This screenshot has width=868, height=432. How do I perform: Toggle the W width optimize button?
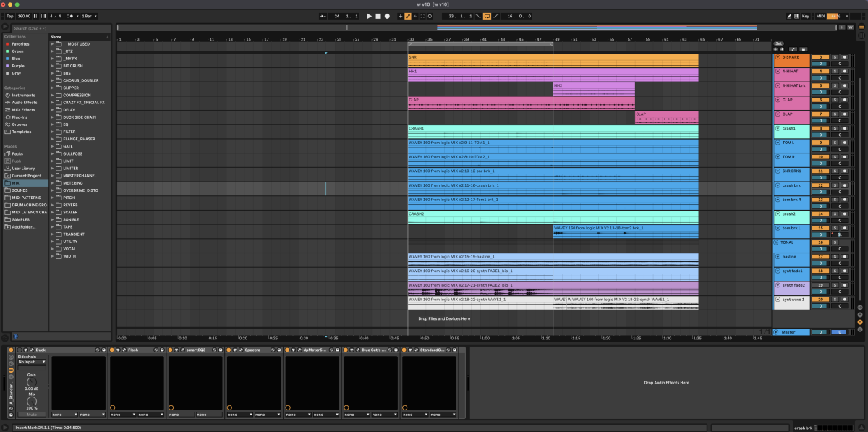[x=851, y=27]
